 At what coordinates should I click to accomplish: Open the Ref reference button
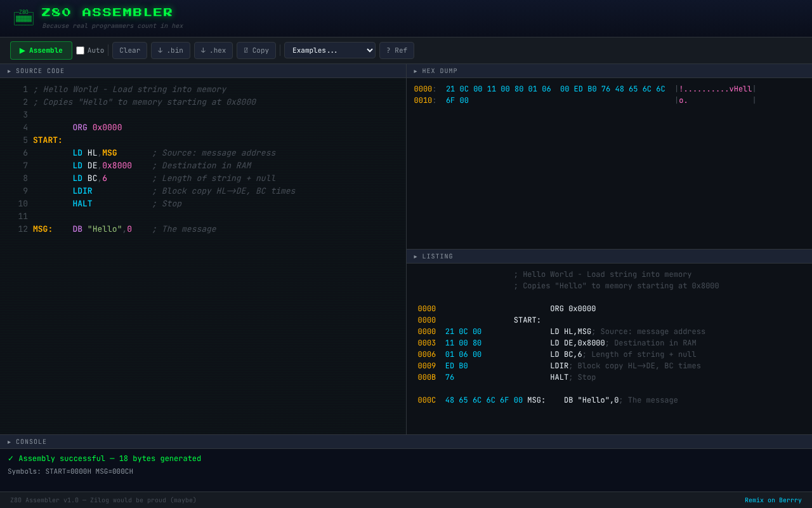(x=396, y=51)
